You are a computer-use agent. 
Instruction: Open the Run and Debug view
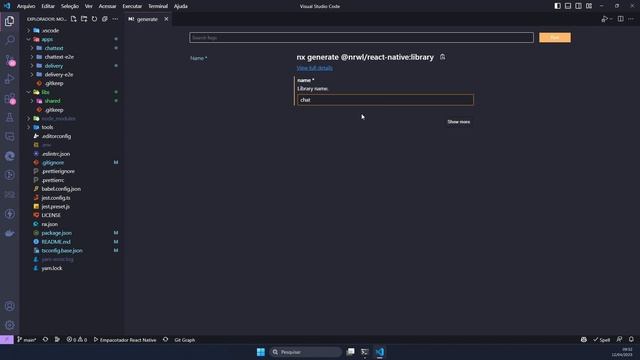[10, 79]
